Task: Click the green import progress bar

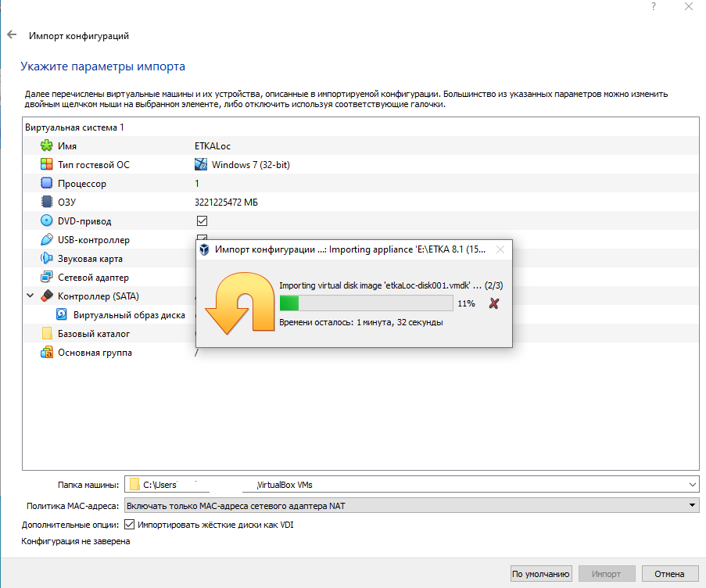Action: (366, 303)
